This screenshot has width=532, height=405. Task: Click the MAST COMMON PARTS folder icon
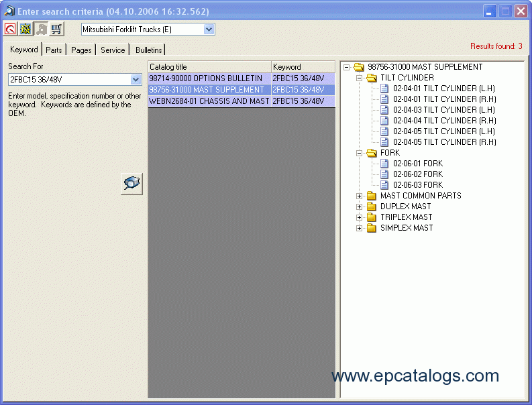coord(372,196)
